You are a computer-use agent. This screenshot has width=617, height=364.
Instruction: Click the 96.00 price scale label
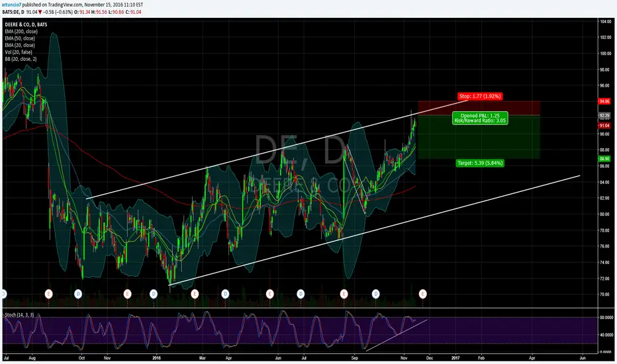[604, 85]
